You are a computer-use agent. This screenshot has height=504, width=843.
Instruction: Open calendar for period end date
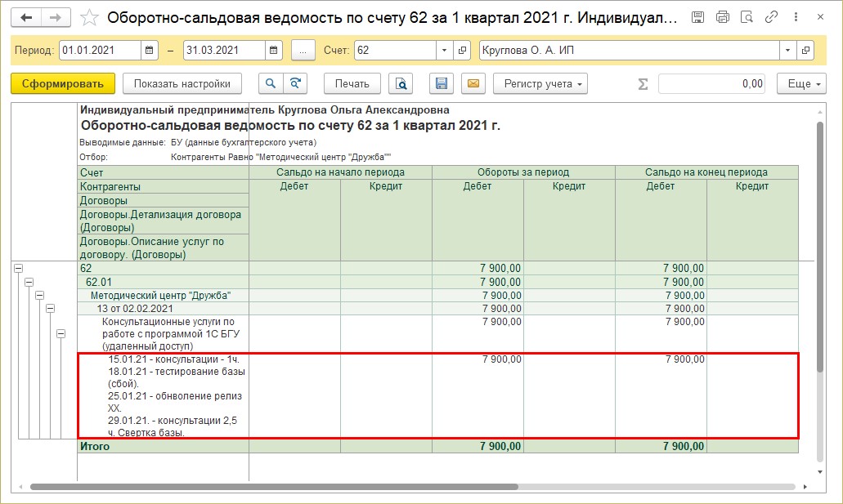pos(274,51)
